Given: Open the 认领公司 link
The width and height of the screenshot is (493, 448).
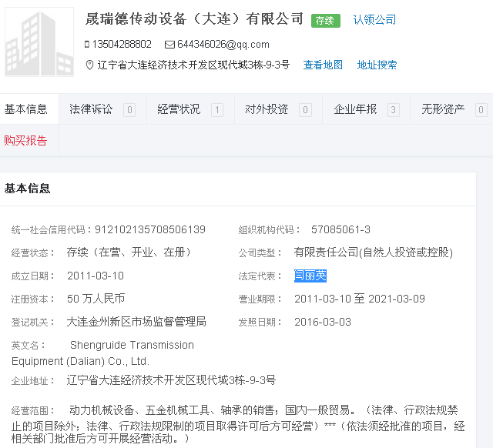Looking at the screenshot, I should click(x=374, y=20).
